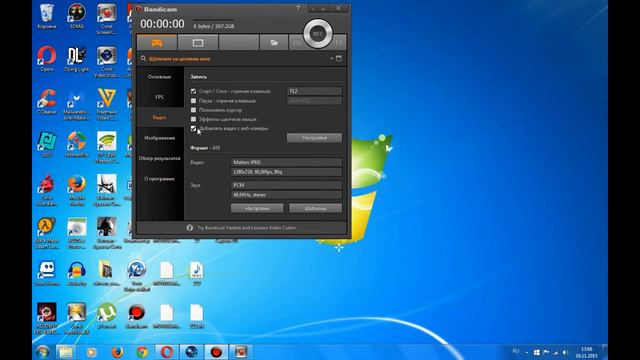The image size is (640, 360).
Task: Open the Windows Start menu
Action: [x=42, y=352]
